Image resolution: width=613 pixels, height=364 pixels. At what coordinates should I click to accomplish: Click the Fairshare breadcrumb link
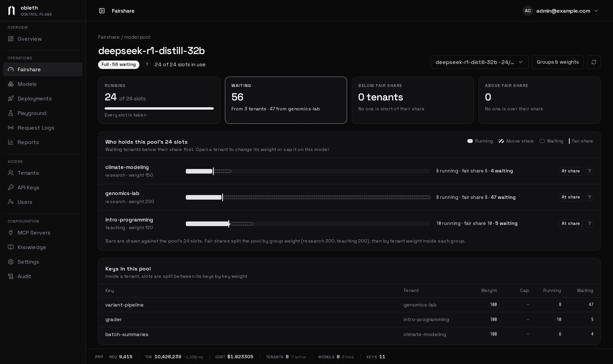click(109, 37)
